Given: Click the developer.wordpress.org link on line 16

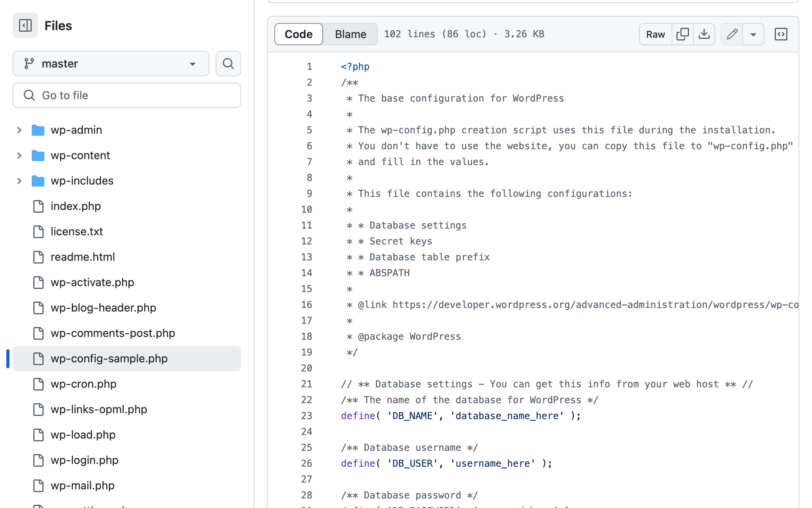Looking at the screenshot, I should (596, 305).
